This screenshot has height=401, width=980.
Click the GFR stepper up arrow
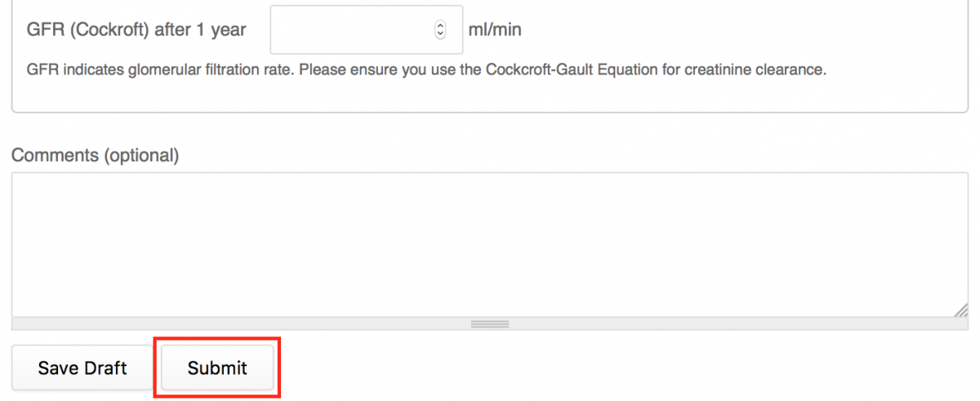[441, 25]
